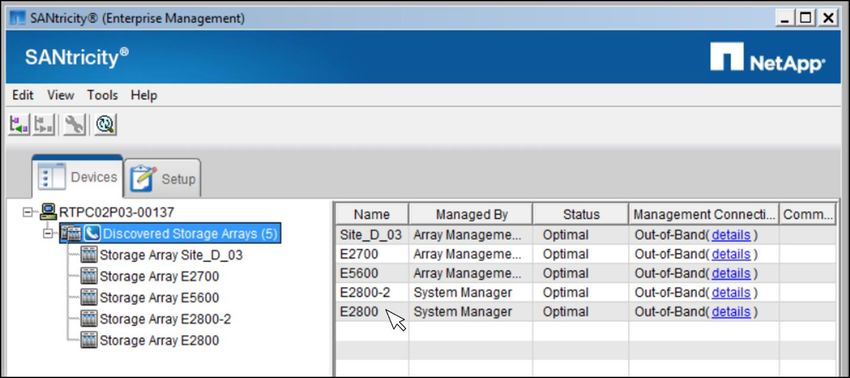Click System Manager cell in E2800 row

pos(471,311)
